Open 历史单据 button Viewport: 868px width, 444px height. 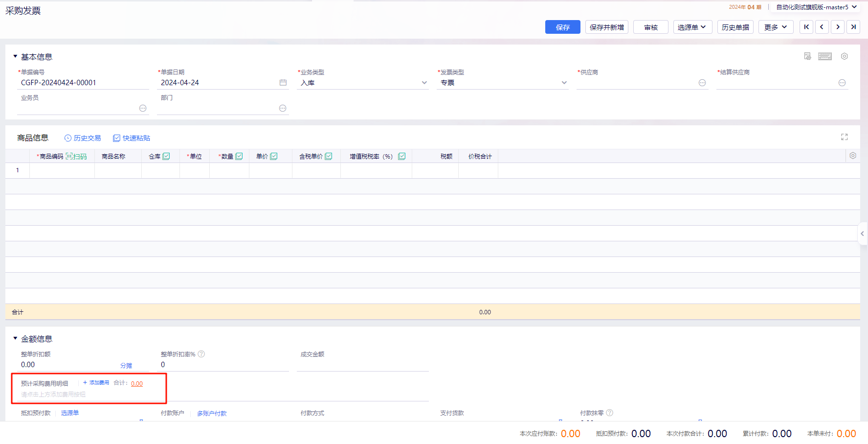tap(735, 27)
